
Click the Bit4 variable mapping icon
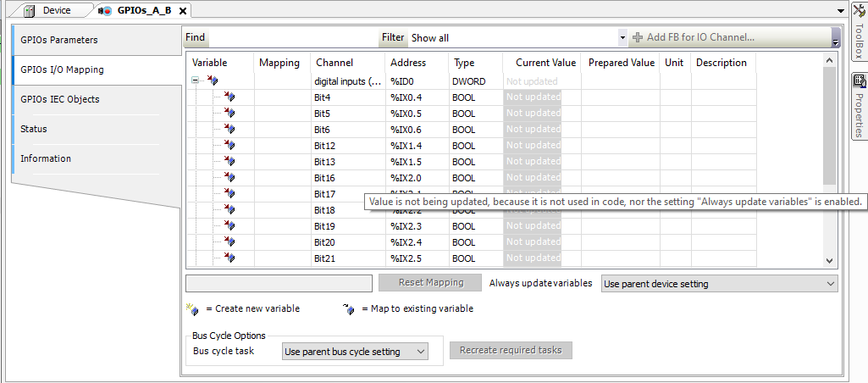pyautogui.click(x=229, y=97)
